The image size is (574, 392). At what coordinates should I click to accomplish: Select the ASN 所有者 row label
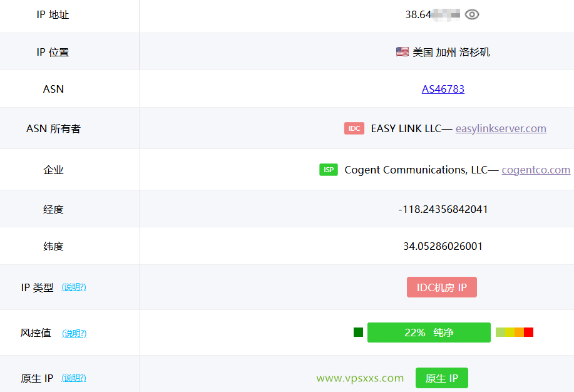[x=53, y=128]
